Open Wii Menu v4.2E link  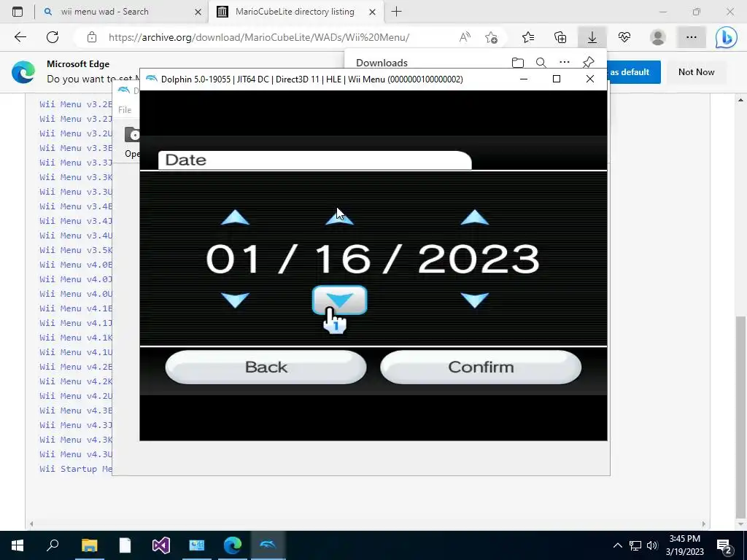[76, 367]
